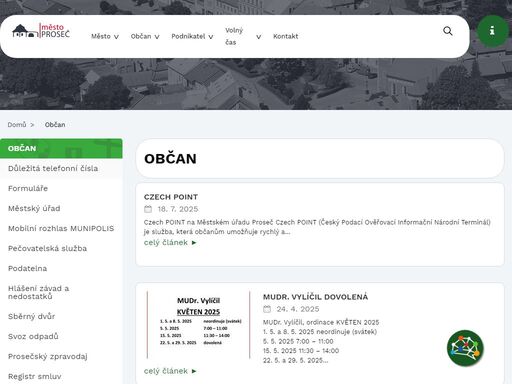Viewport: 512px width, 384px height.
Task: Expand the Město dropdown menu
Action: click(x=105, y=36)
